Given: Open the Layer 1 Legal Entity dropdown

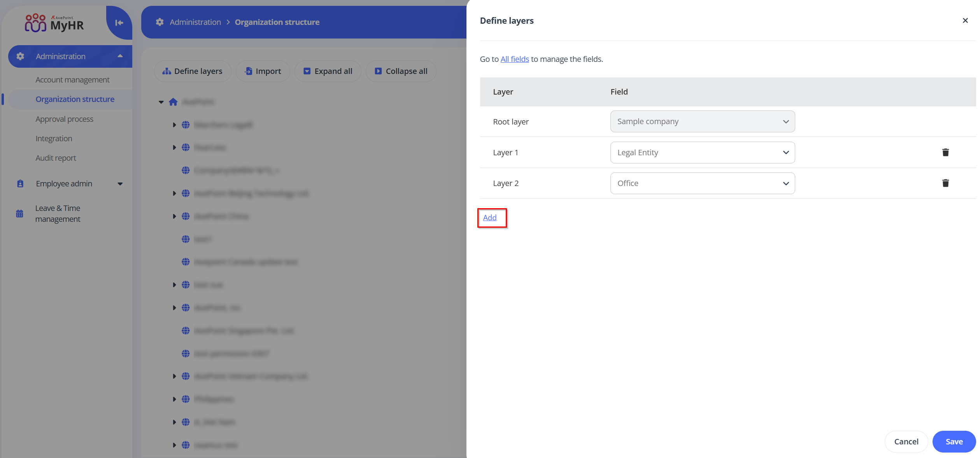Looking at the screenshot, I should 702,153.
